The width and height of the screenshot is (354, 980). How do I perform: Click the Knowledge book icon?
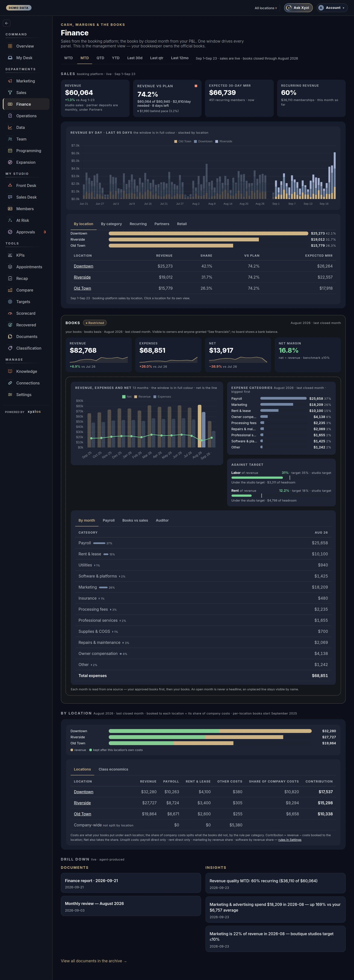10,371
